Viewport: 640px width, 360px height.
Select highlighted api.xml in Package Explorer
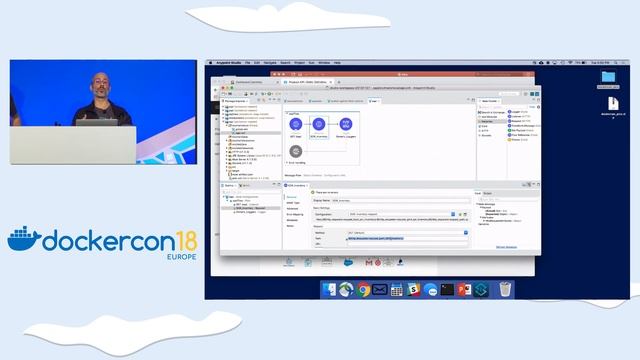(x=241, y=133)
